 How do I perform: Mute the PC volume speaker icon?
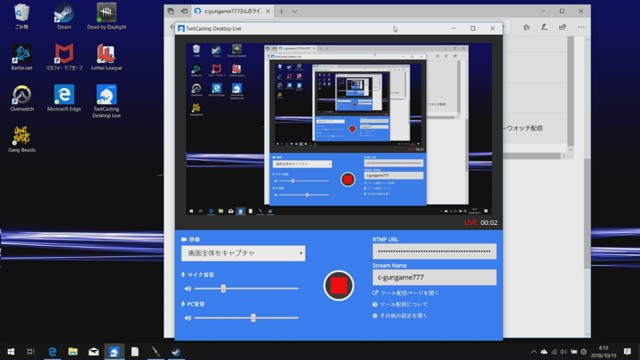tap(188, 318)
